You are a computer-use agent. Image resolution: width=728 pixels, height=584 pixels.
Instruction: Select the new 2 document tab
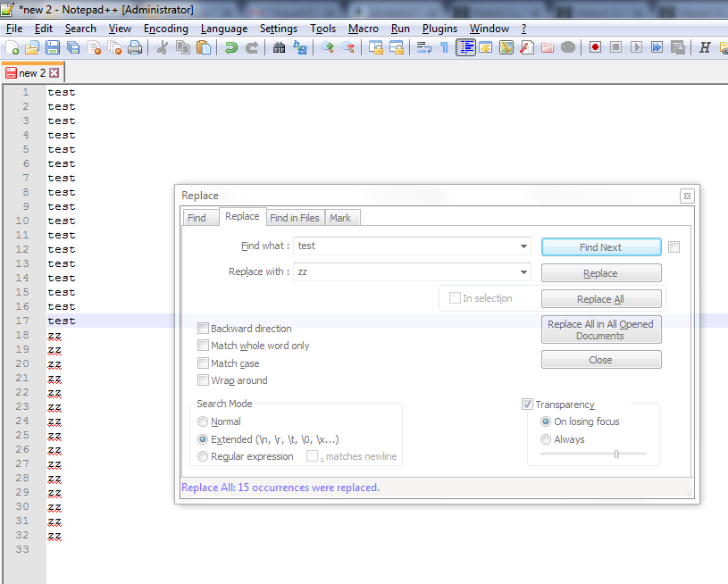pyautogui.click(x=31, y=73)
